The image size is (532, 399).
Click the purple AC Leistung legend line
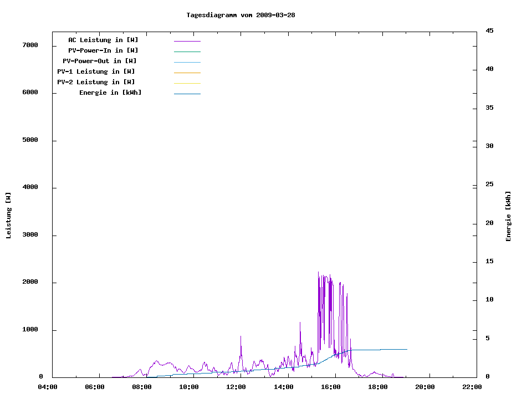tap(187, 41)
